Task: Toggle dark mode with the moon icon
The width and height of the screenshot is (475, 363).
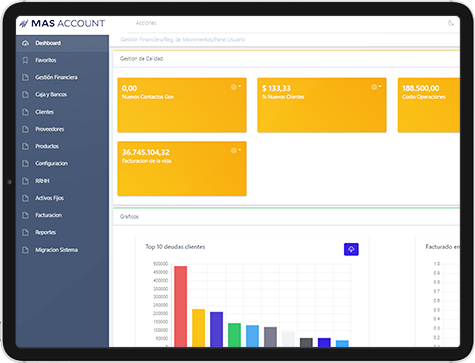Action: click(x=451, y=23)
